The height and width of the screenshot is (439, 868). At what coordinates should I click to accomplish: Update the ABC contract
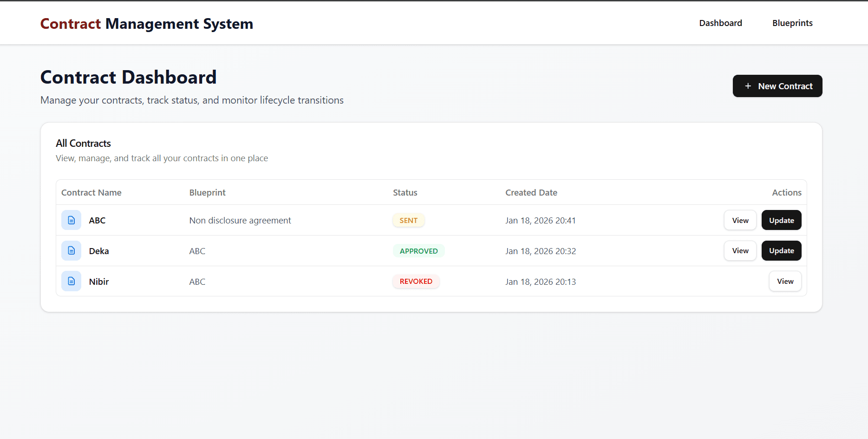coord(781,220)
